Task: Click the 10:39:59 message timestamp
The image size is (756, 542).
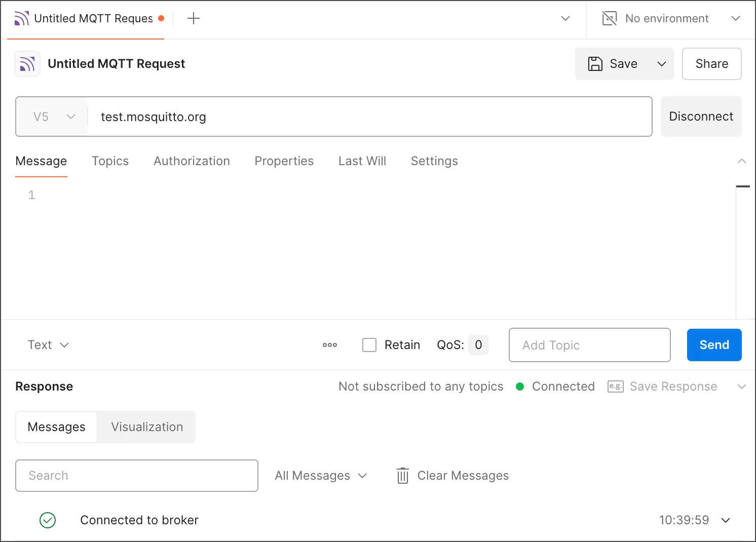Action: (684, 520)
